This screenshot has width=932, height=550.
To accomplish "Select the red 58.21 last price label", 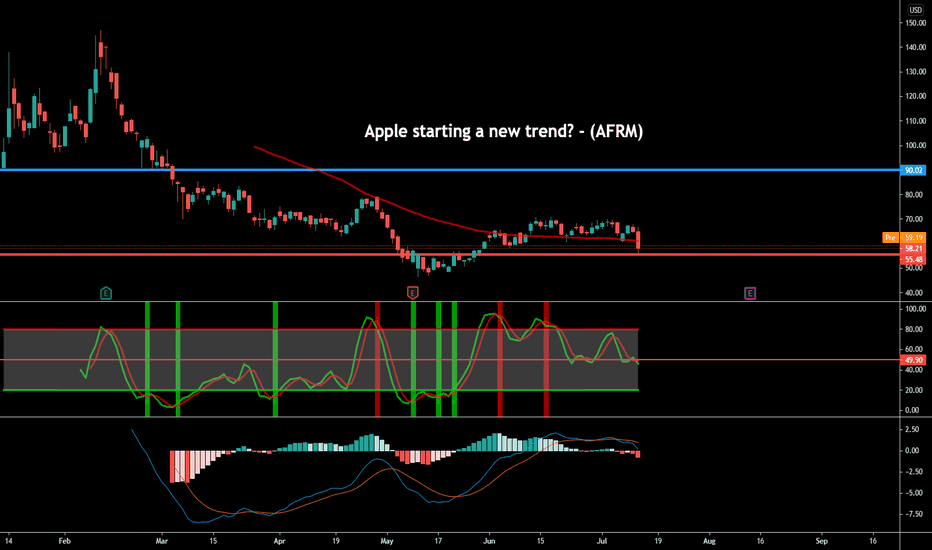I will click(x=913, y=249).
